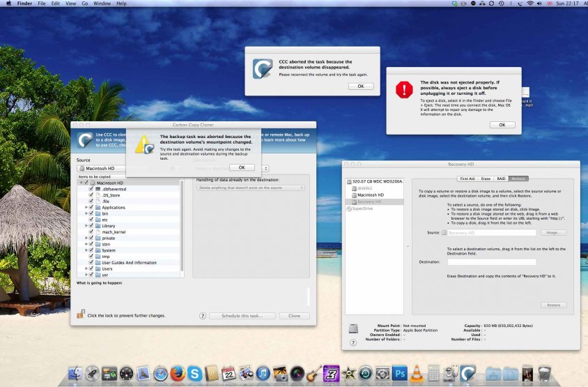
Task: Open the File menu
Action: (42, 3)
